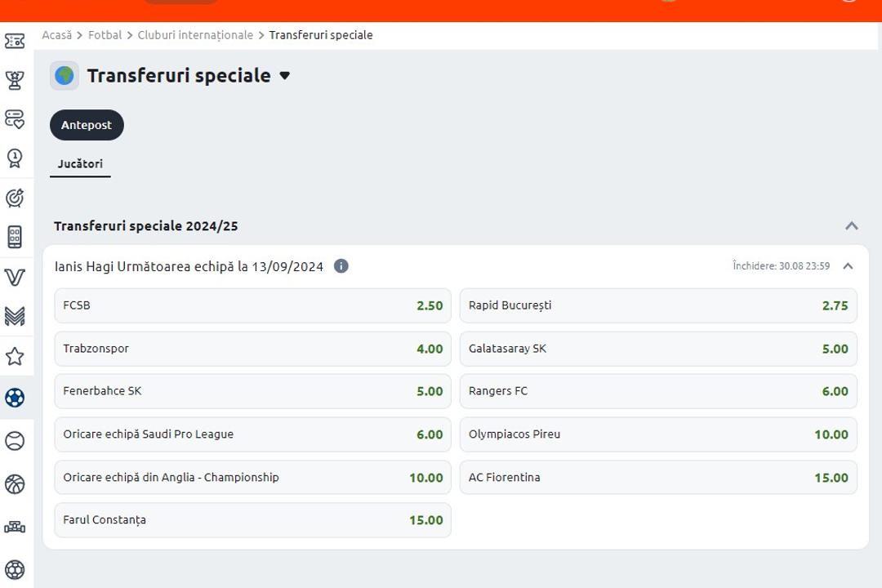Bet on FCSB at 2.50

pyautogui.click(x=252, y=305)
